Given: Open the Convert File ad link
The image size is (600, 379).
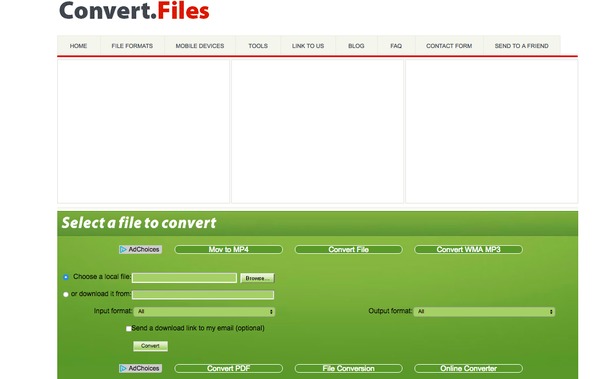Looking at the screenshot, I should [348, 250].
